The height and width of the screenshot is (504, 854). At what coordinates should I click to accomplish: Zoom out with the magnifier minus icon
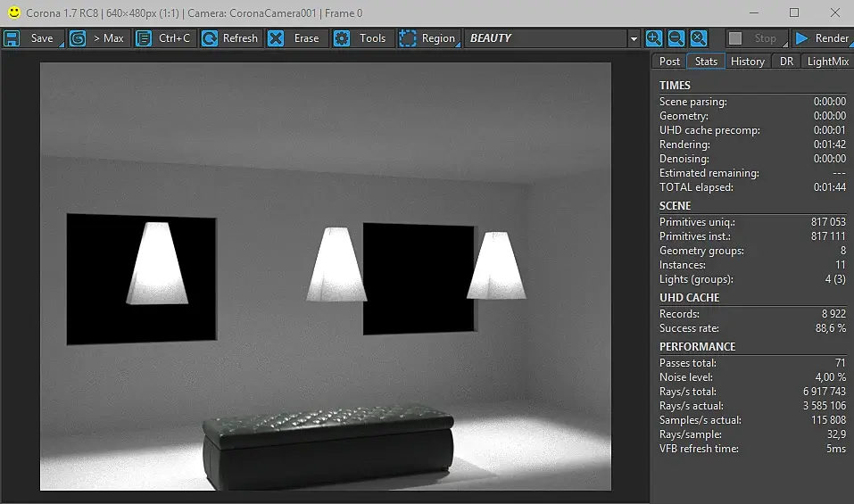pos(676,38)
